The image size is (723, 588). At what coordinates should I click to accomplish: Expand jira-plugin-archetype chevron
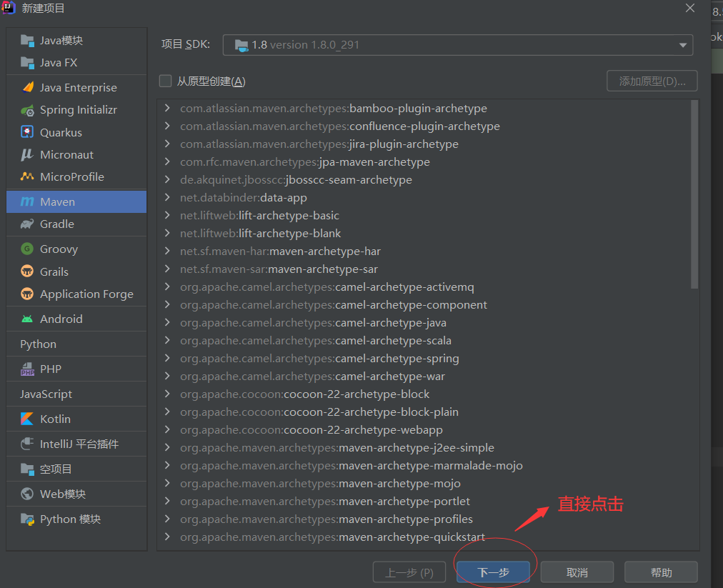(167, 144)
